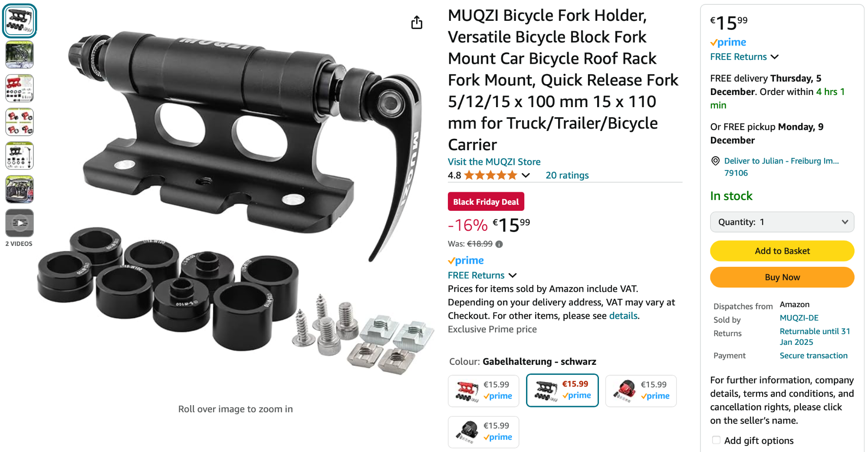Play the product videos thumbnail
The width and height of the screenshot is (868, 452).
tap(20, 223)
